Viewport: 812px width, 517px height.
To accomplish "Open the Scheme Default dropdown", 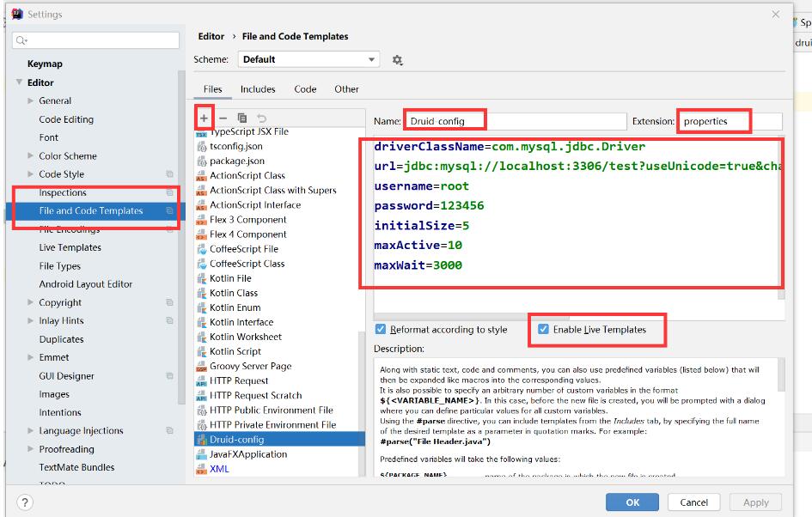I will click(x=308, y=59).
